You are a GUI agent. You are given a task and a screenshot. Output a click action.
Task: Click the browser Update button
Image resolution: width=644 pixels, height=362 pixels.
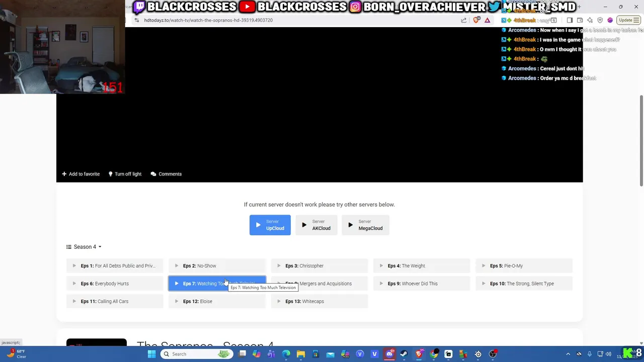[627, 20]
